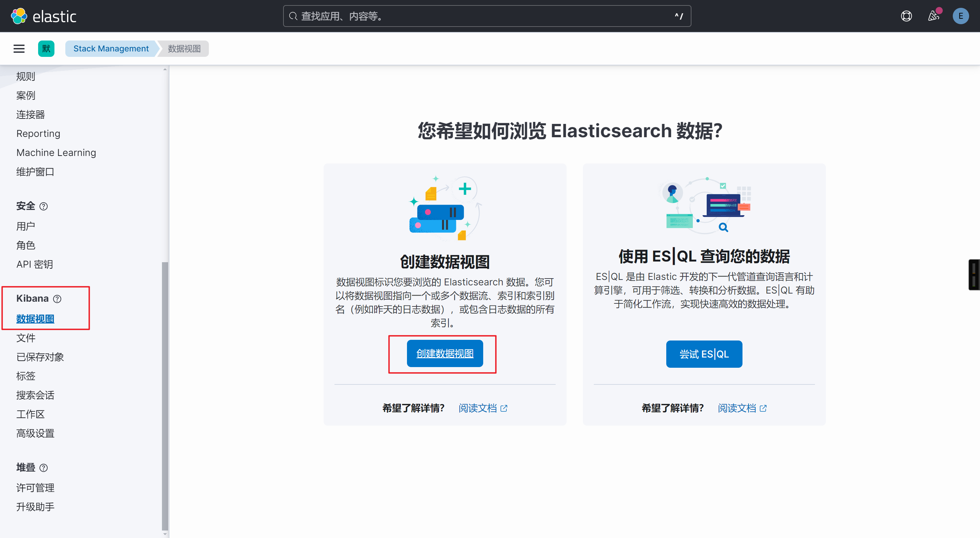Open 搜索会话 in the sidebar

click(35, 395)
